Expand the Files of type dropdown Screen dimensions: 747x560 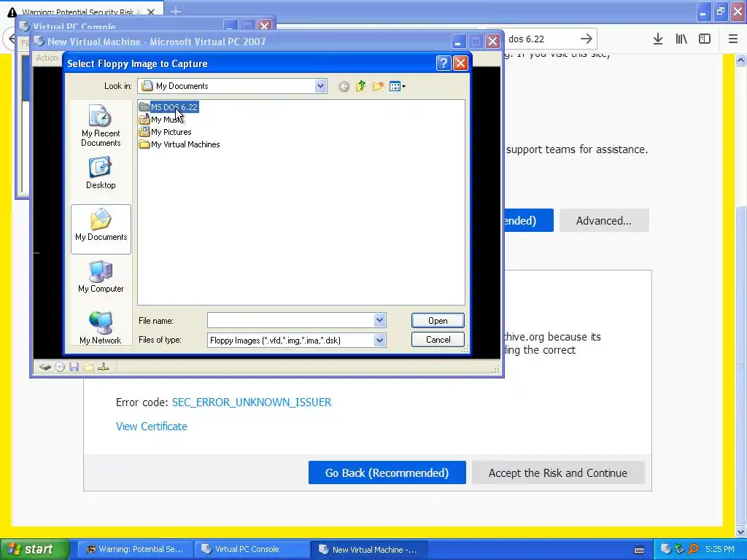point(379,340)
